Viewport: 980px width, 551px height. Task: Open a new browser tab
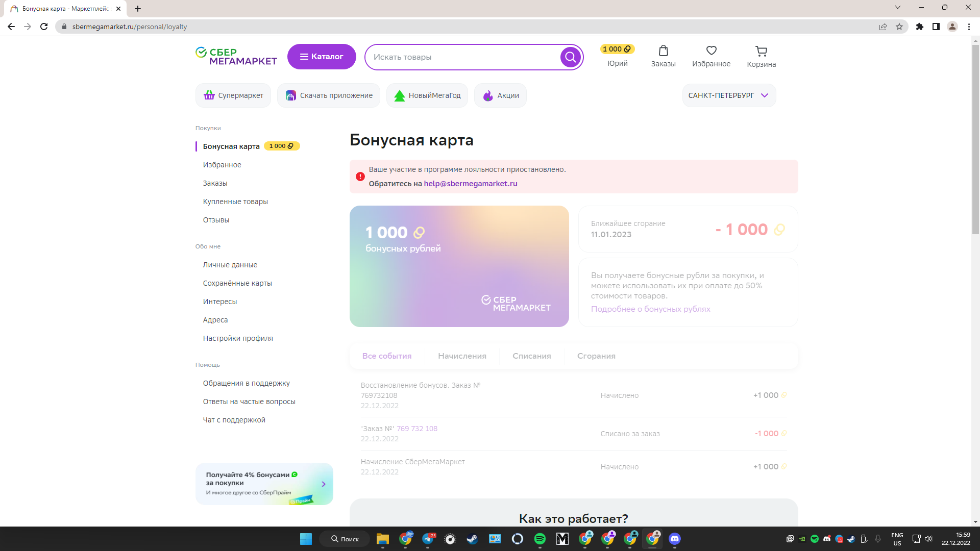(x=138, y=9)
